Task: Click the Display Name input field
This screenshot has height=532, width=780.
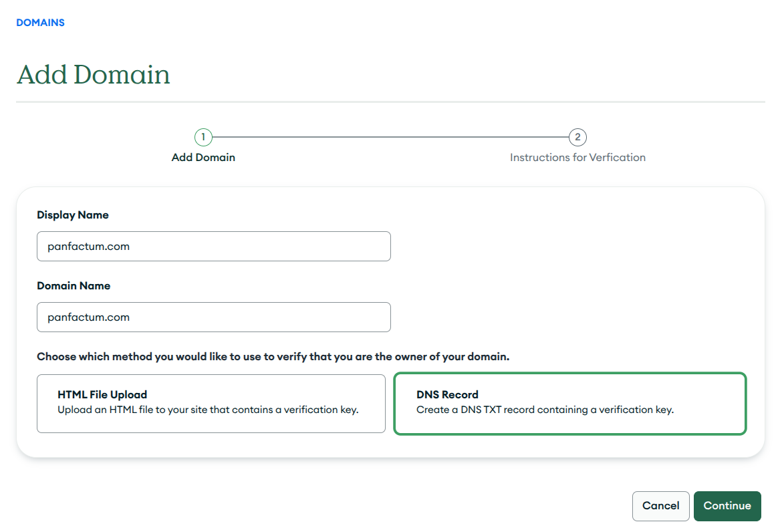Action: pos(214,246)
